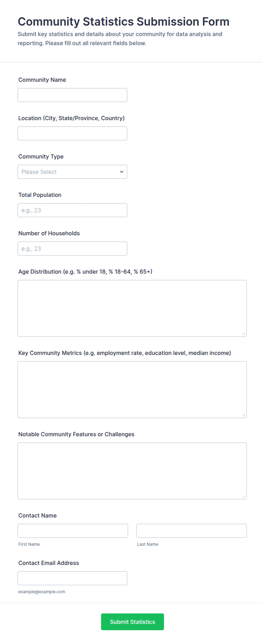Open the Community Type dropdown

pyautogui.click(x=72, y=172)
